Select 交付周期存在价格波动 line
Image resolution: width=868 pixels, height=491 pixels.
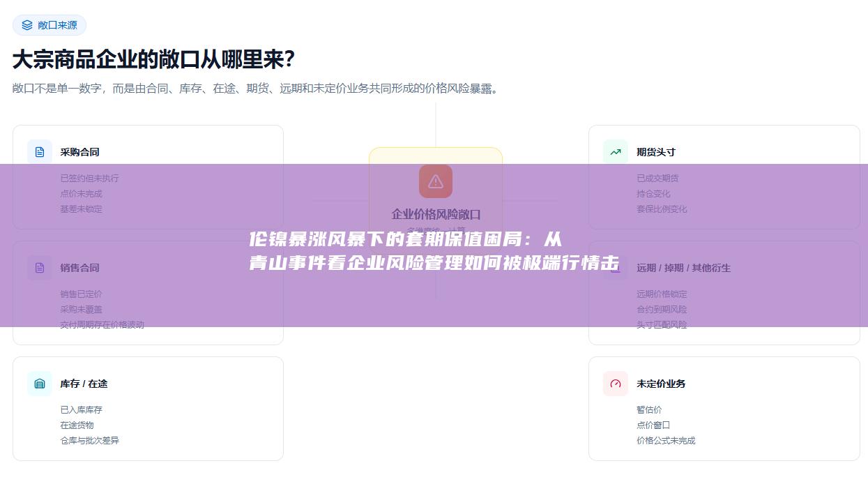click(x=102, y=324)
